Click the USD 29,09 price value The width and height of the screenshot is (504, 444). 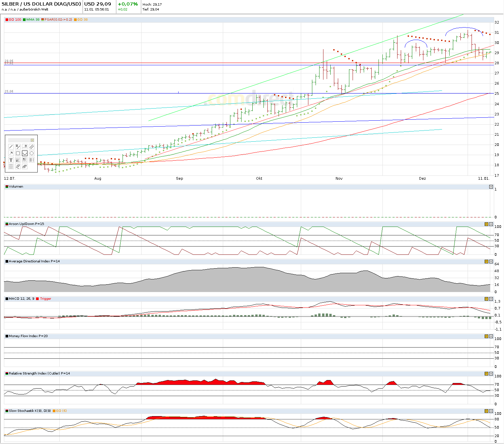coord(98,4)
